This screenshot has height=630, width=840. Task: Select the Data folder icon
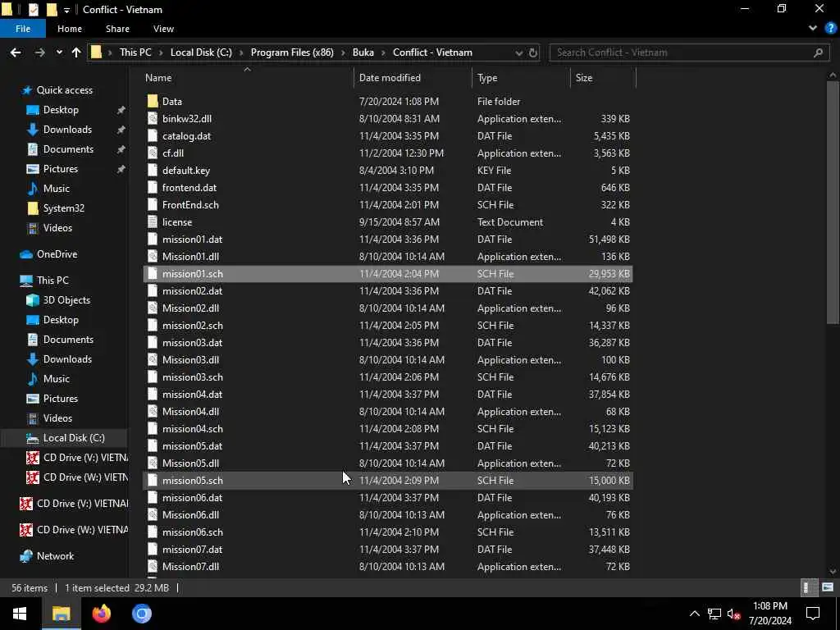(153, 101)
